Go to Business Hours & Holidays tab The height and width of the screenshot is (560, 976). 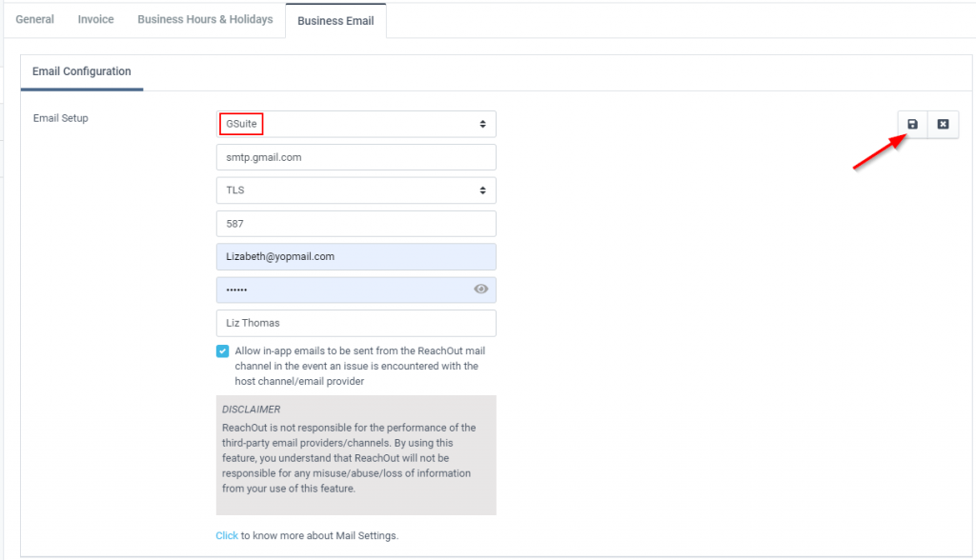(206, 19)
